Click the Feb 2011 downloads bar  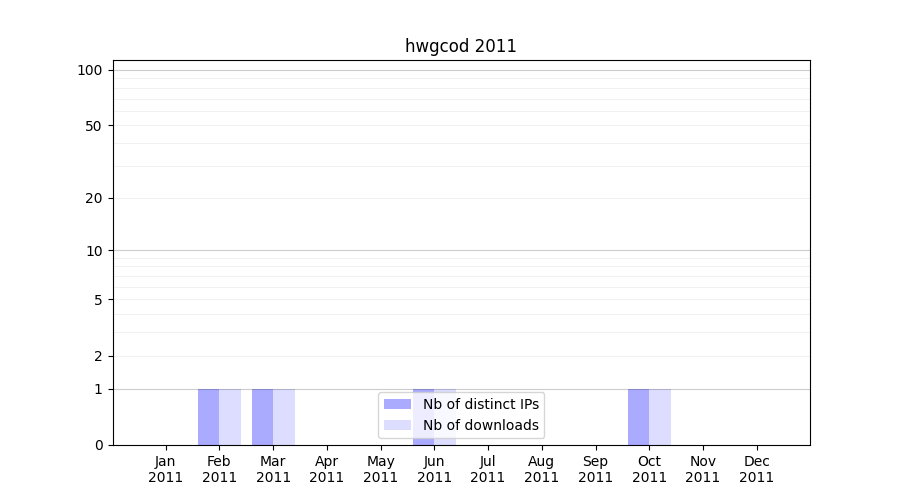[230, 417]
